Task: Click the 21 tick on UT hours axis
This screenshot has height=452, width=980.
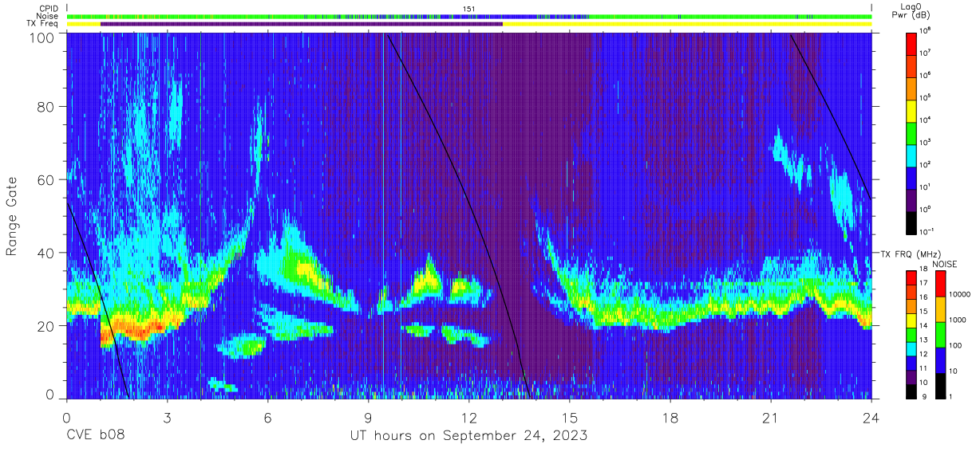Action: 771,418
